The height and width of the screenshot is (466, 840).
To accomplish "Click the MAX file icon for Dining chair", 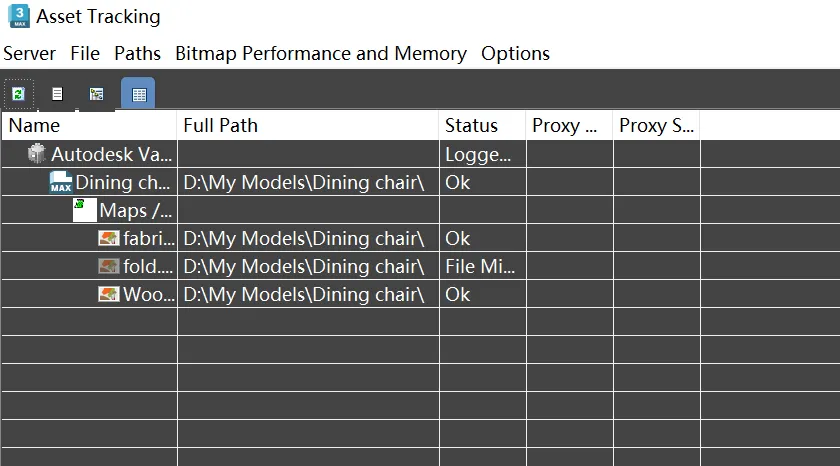I will 61,182.
